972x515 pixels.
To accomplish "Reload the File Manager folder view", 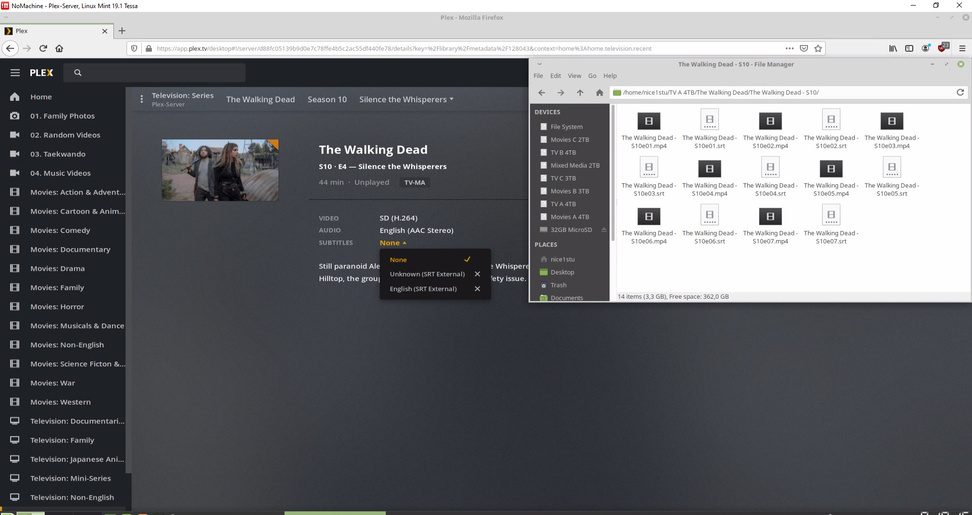I will pyautogui.click(x=960, y=92).
